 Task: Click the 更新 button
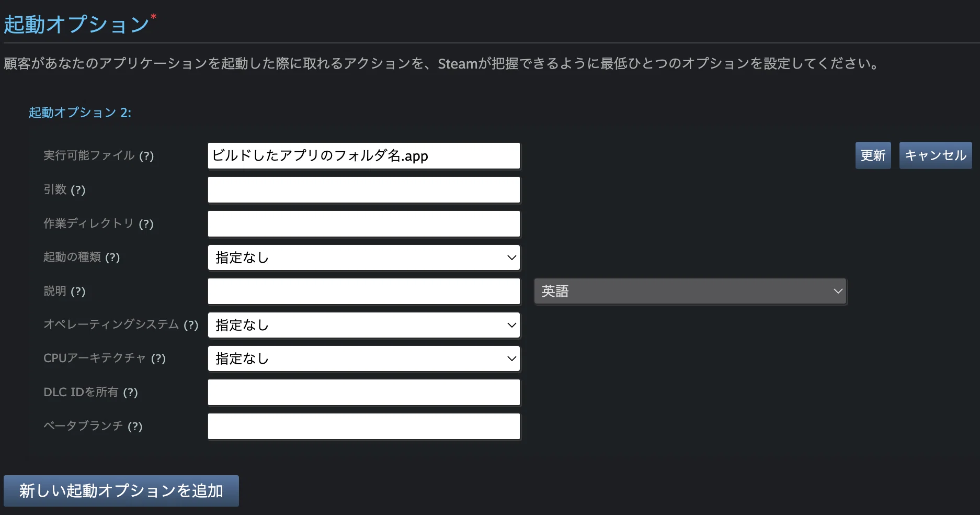873,155
